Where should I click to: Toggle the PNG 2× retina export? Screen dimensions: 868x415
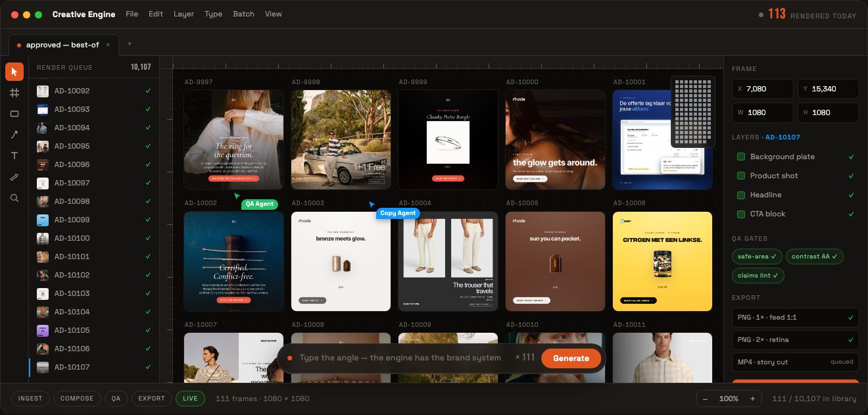pos(796,340)
